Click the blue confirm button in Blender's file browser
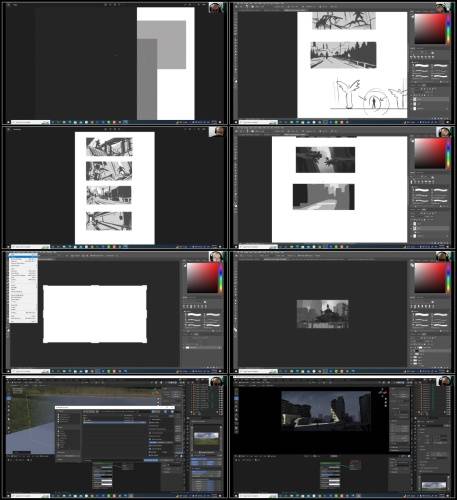The height and width of the screenshot is (500, 457). click(152, 460)
